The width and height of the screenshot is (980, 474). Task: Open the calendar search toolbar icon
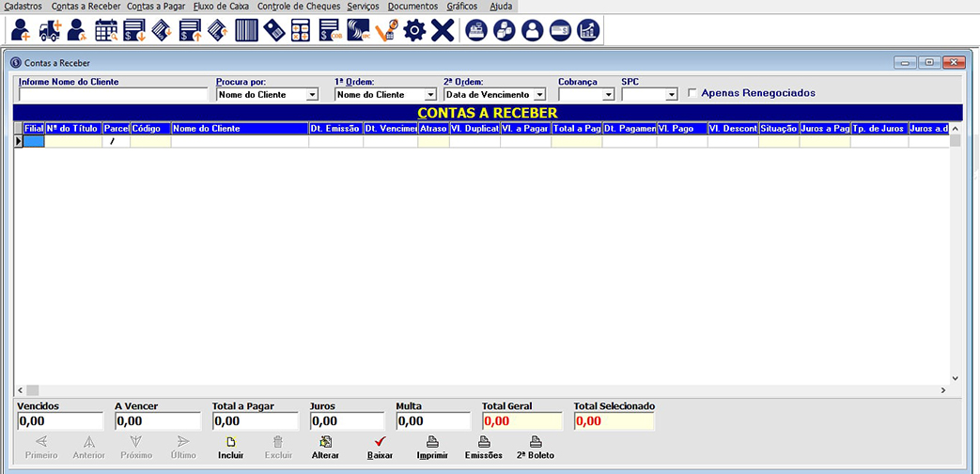(x=106, y=30)
